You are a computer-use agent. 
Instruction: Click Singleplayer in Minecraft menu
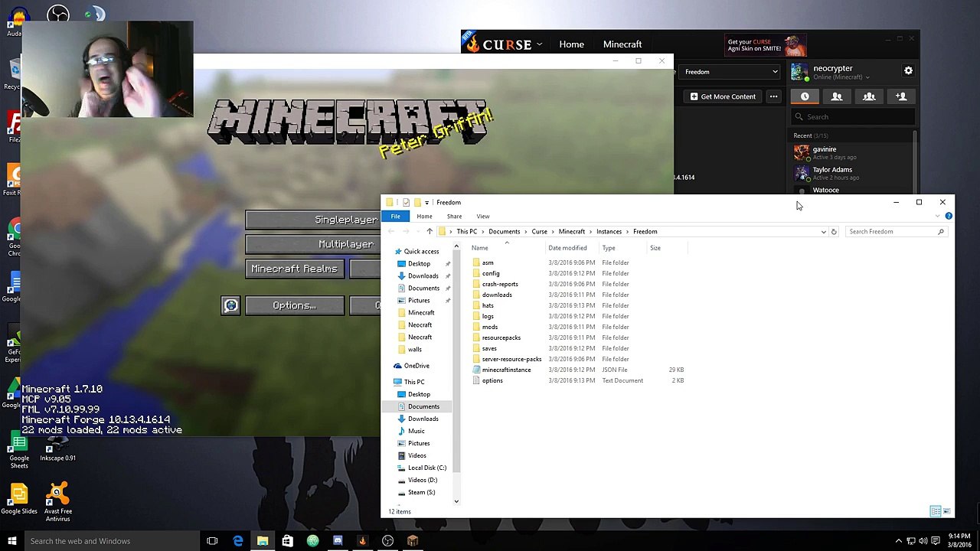coord(312,220)
